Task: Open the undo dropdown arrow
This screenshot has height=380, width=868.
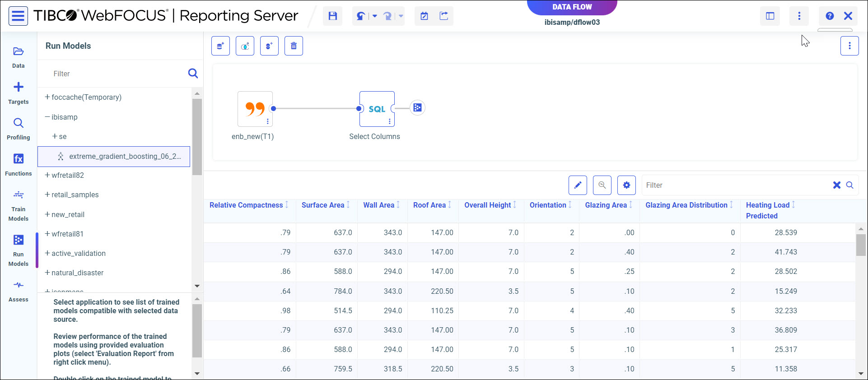Action: tap(375, 17)
